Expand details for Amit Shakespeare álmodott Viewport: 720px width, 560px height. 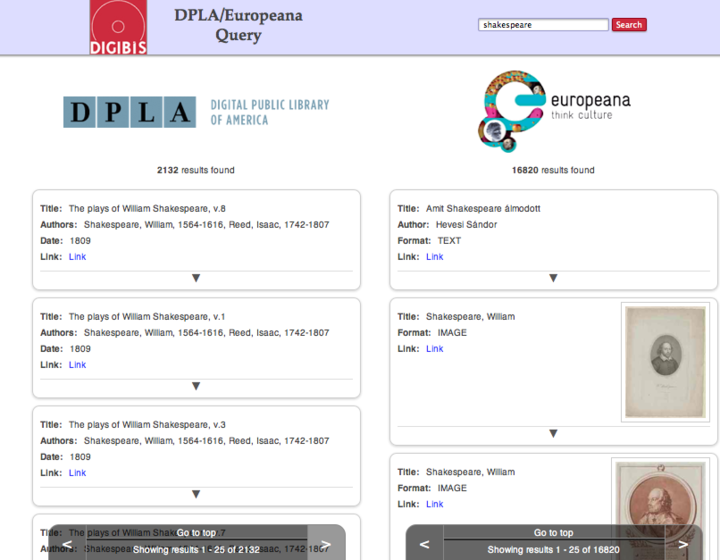[553, 278]
